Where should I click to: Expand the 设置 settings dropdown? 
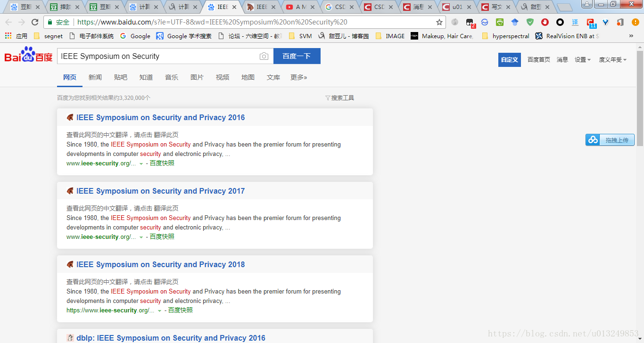click(582, 59)
